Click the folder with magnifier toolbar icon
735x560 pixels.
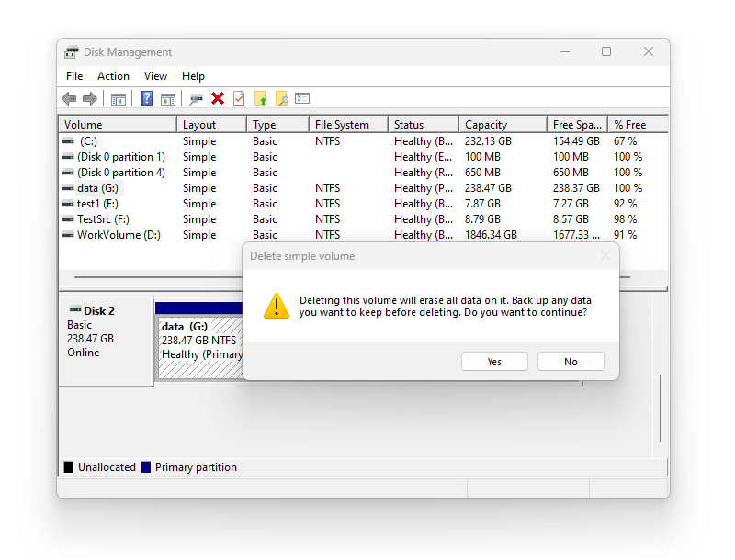click(282, 98)
